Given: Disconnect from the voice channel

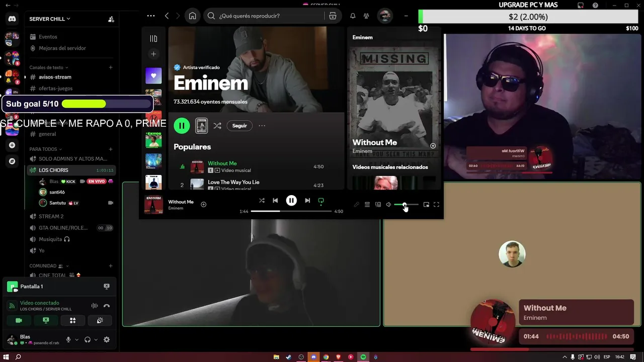Looking at the screenshot, I should pos(107,306).
